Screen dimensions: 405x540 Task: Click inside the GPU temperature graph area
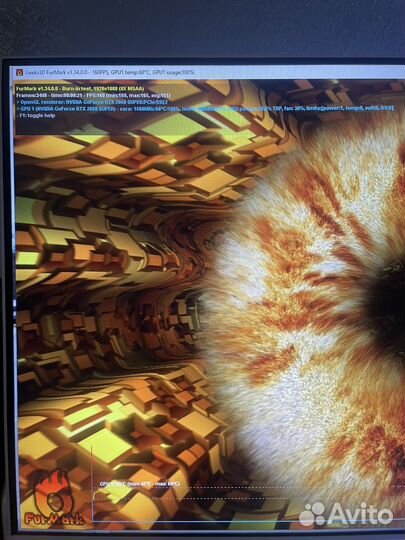[248, 506]
